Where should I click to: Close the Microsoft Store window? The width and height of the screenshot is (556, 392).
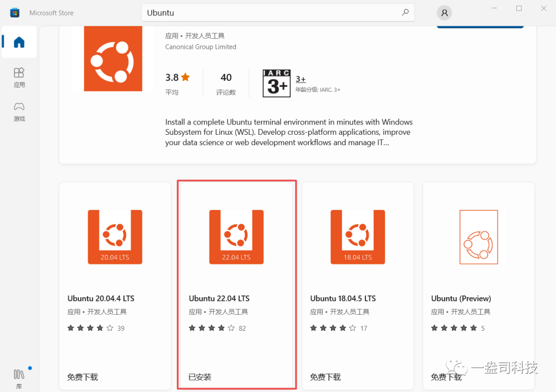544,8
